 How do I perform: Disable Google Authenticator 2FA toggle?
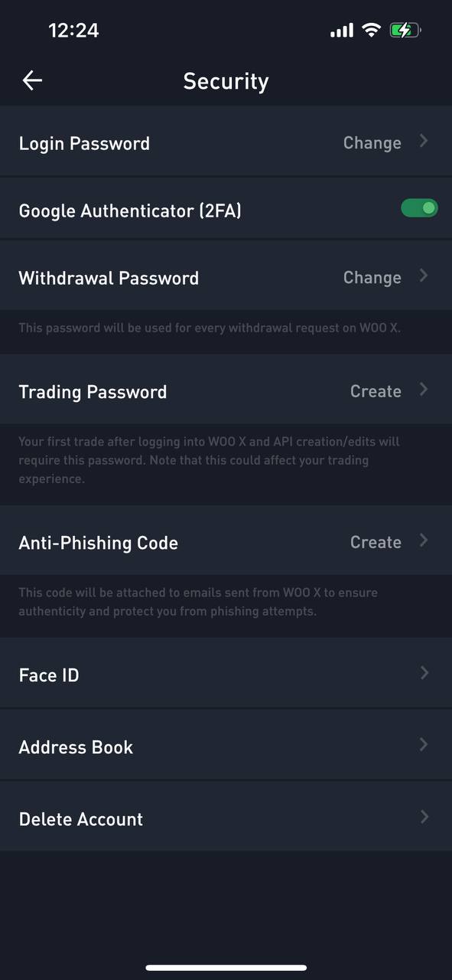(419, 207)
